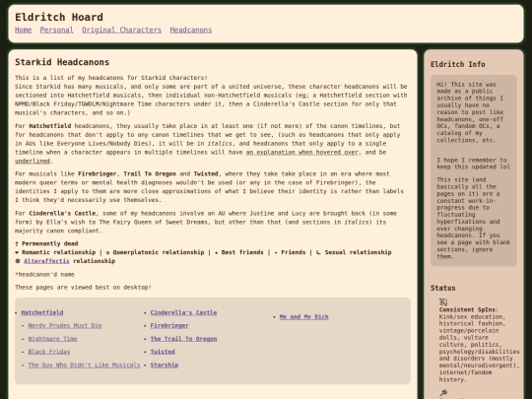The width and height of the screenshot is (532, 399).
Task: Click the bold 'Trail To Oregon' in the paragraph
Action: click(150, 173)
